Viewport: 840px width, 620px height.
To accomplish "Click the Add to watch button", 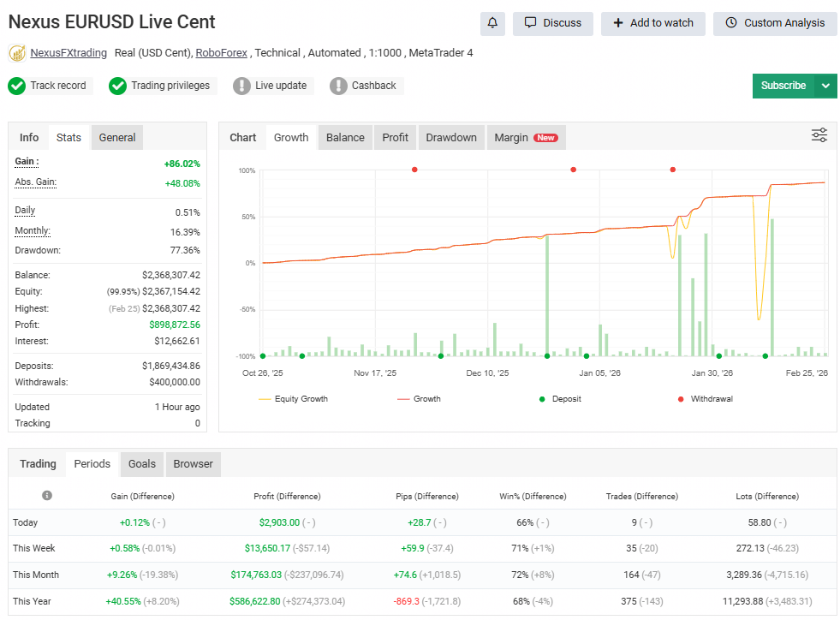I will point(653,23).
